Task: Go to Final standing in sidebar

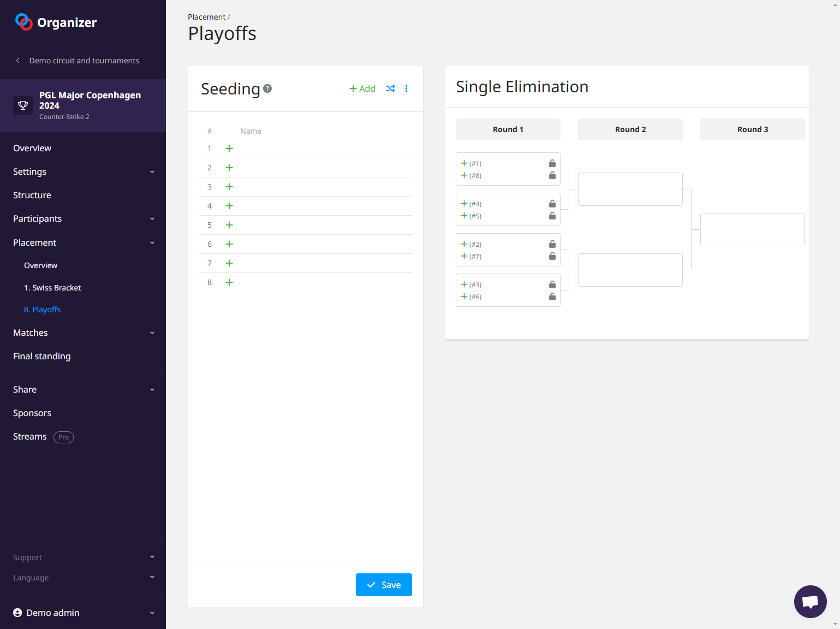Action: 42,356
